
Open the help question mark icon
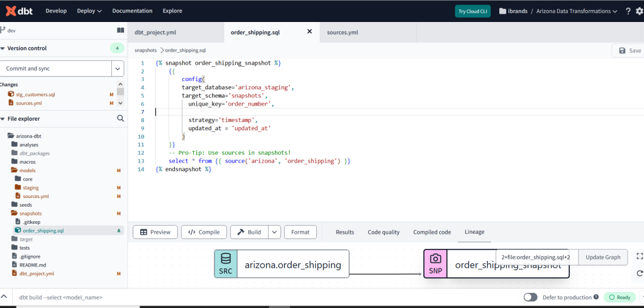(x=628, y=11)
